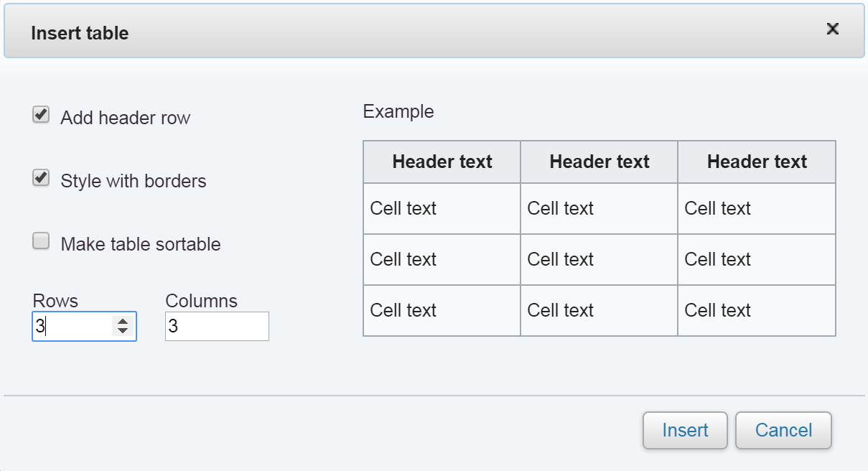Focus the Columns number field
The width and height of the screenshot is (868, 471).
pos(216,327)
